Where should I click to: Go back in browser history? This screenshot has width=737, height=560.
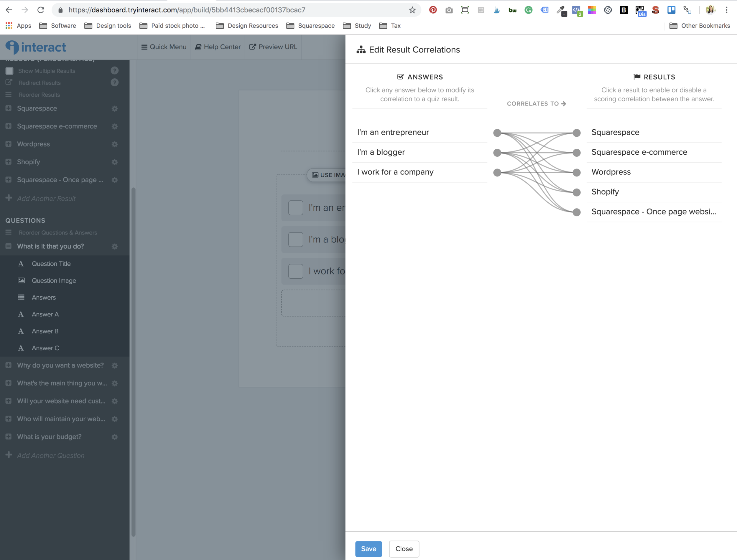(x=9, y=10)
